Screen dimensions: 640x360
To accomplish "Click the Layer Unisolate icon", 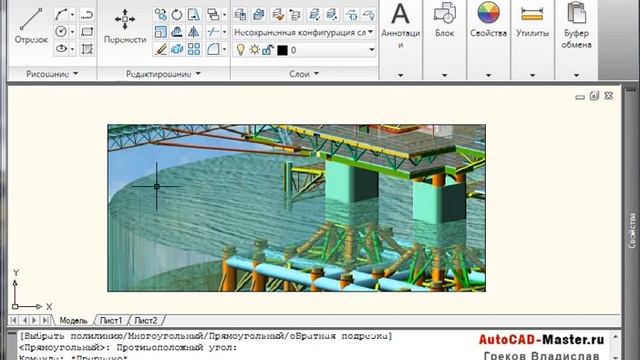I will (x=332, y=15).
